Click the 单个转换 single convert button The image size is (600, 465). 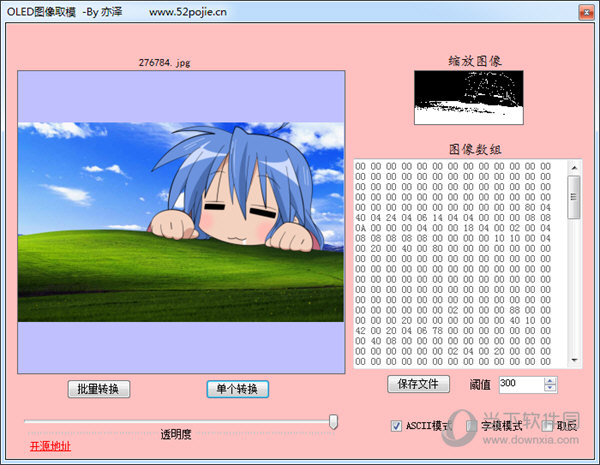tap(238, 389)
